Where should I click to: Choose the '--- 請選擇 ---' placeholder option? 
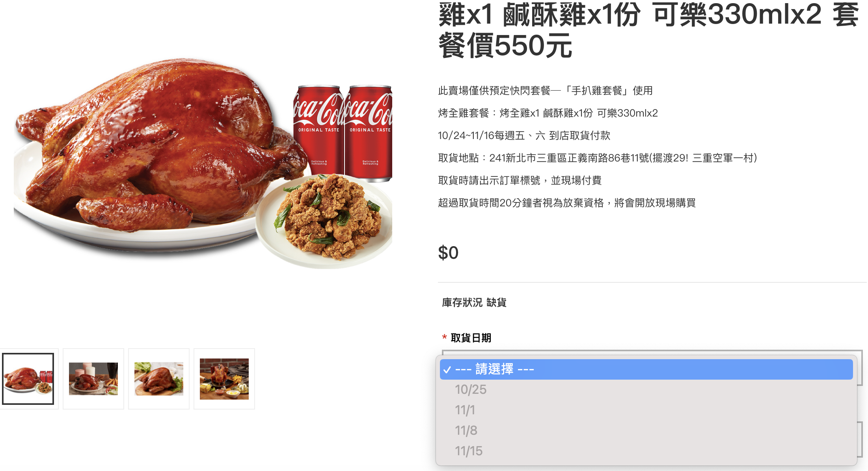point(646,369)
